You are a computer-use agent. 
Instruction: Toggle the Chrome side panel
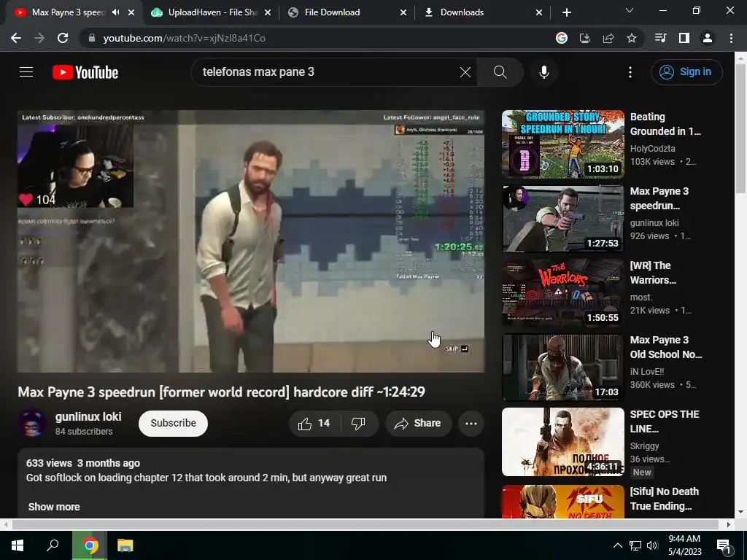(684, 38)
